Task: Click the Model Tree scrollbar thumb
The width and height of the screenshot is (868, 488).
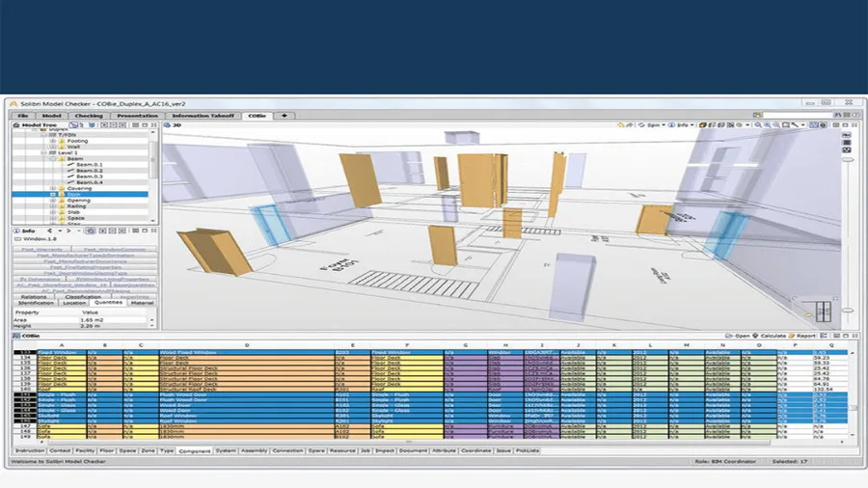Action: point(152,160)
